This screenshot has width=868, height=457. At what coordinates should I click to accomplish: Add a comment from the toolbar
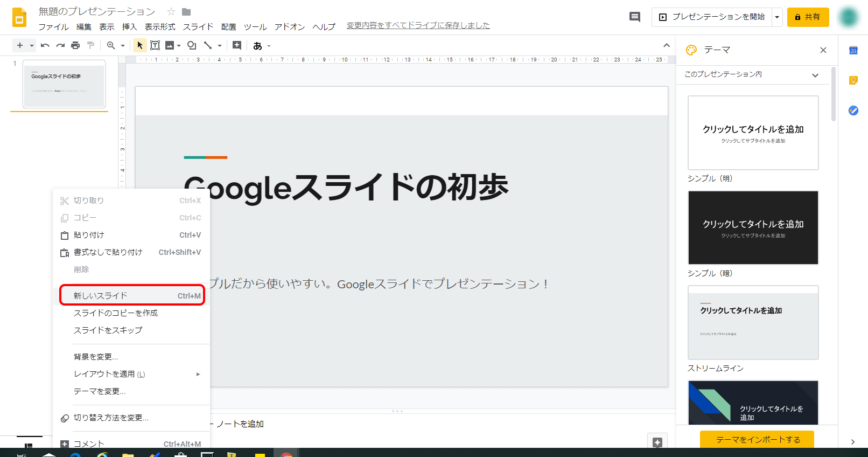click(237, 45)
